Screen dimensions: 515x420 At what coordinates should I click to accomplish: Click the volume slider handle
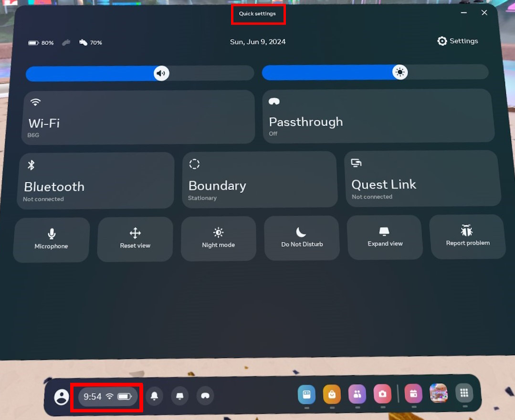(x=161, y=73)
